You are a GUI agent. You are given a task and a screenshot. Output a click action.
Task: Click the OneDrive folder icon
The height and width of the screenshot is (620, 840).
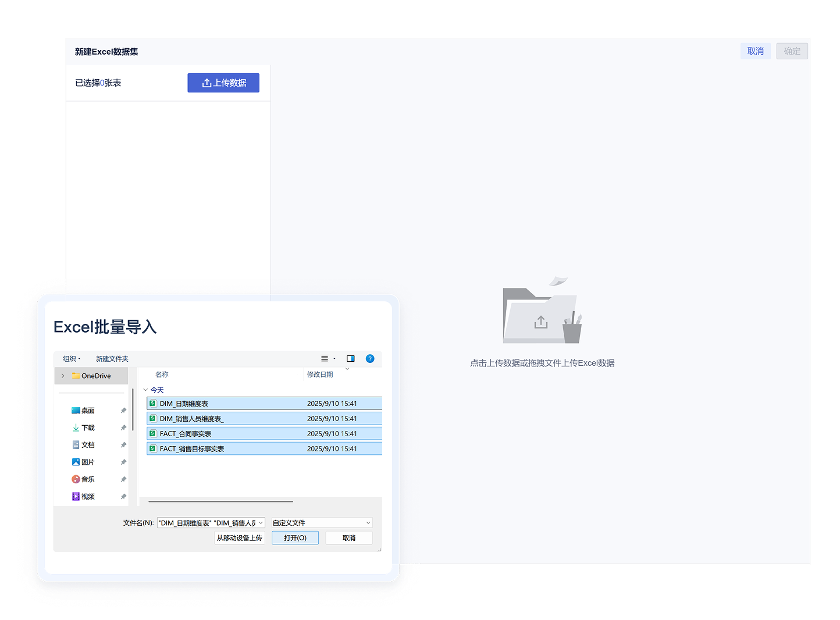(76, 376)
